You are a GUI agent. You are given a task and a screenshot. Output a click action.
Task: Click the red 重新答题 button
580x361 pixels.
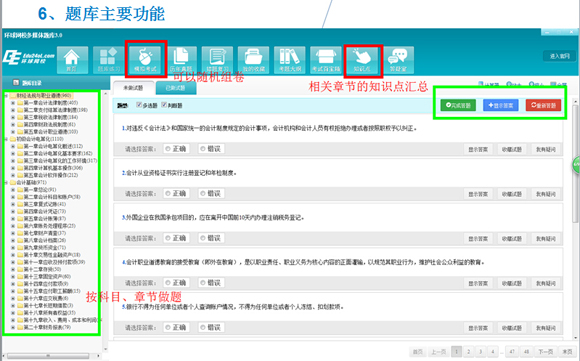click(x=543, y=105)
